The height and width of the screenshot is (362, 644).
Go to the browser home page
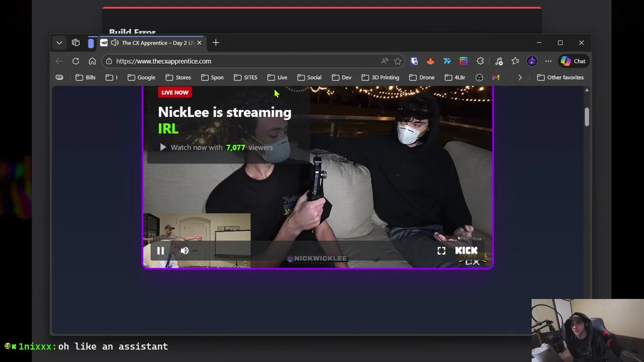92,61
